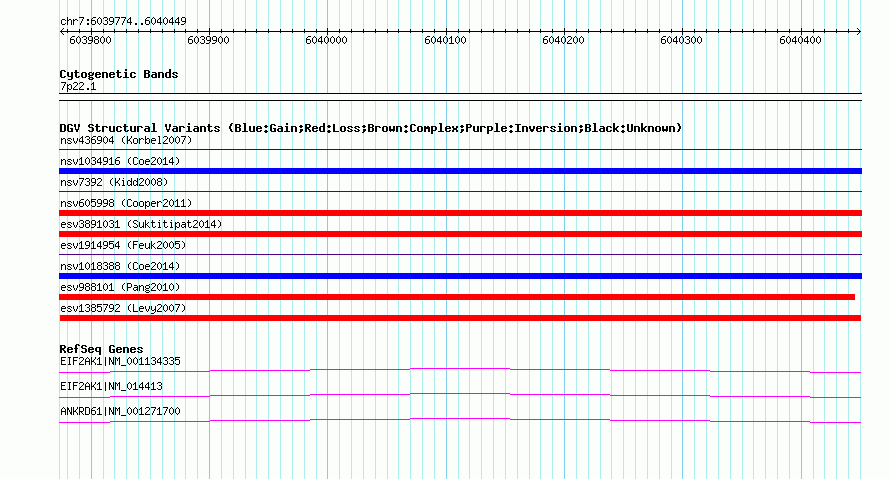Image resolution: width=890 pixels, height=479 pixels.
Task: Click the Cytogenetic Bands track title
Action: coord(119,74)
